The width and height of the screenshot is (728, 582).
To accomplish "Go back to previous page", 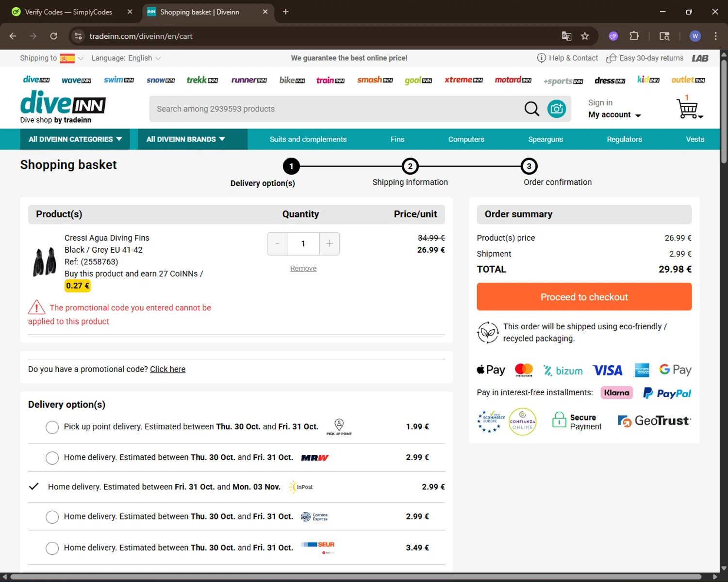I will 13,36.
